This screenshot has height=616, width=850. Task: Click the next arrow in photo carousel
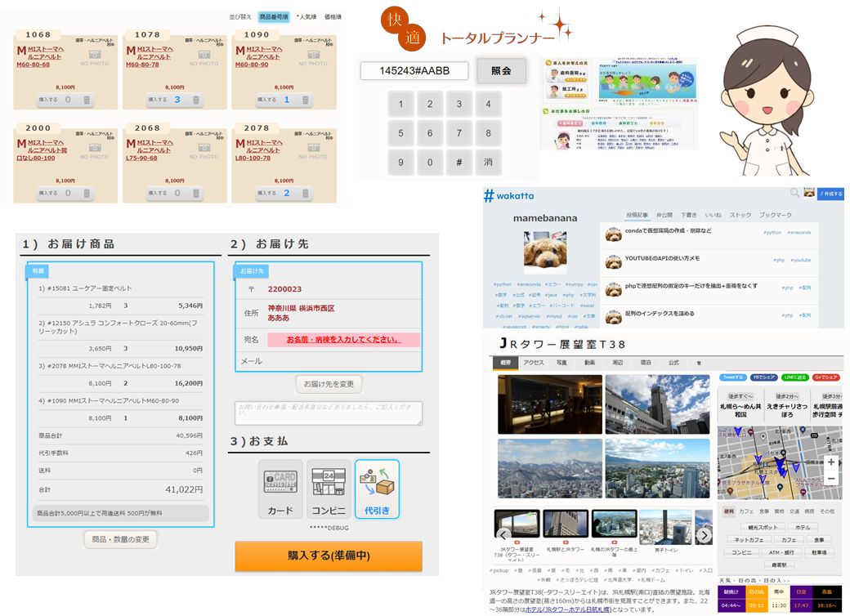pos(705,536)
